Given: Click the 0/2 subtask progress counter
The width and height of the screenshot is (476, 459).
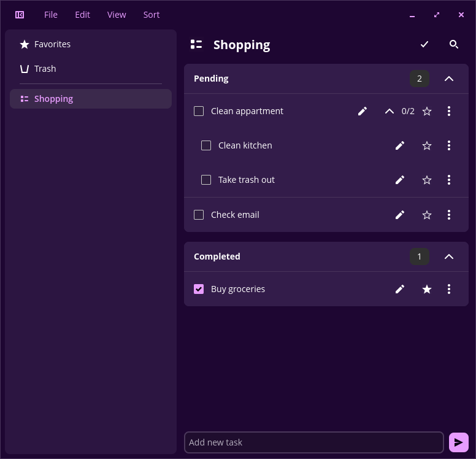Looking at the screenshot, I should pos(408,111).
